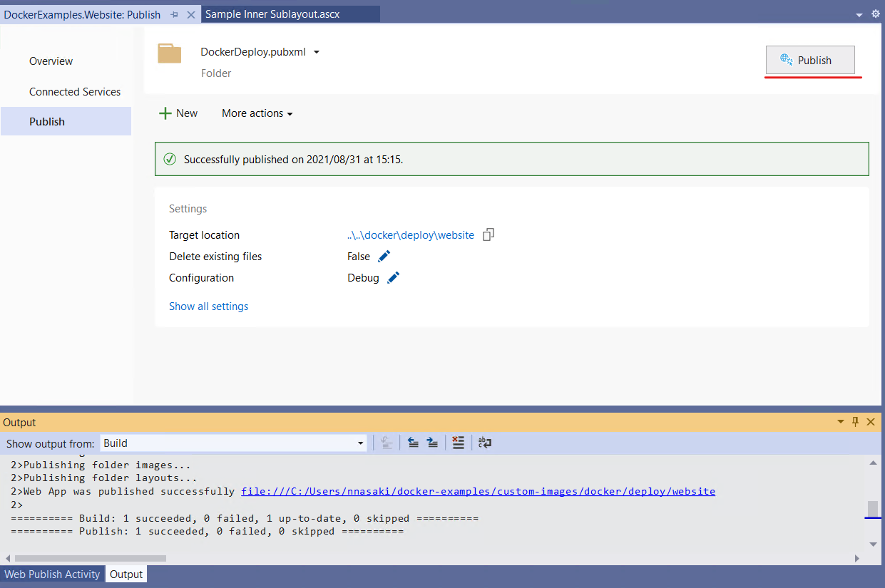Click the 'Delete existing files' label
Viewport: 885px width, 588px height.
tap(215, 257)
